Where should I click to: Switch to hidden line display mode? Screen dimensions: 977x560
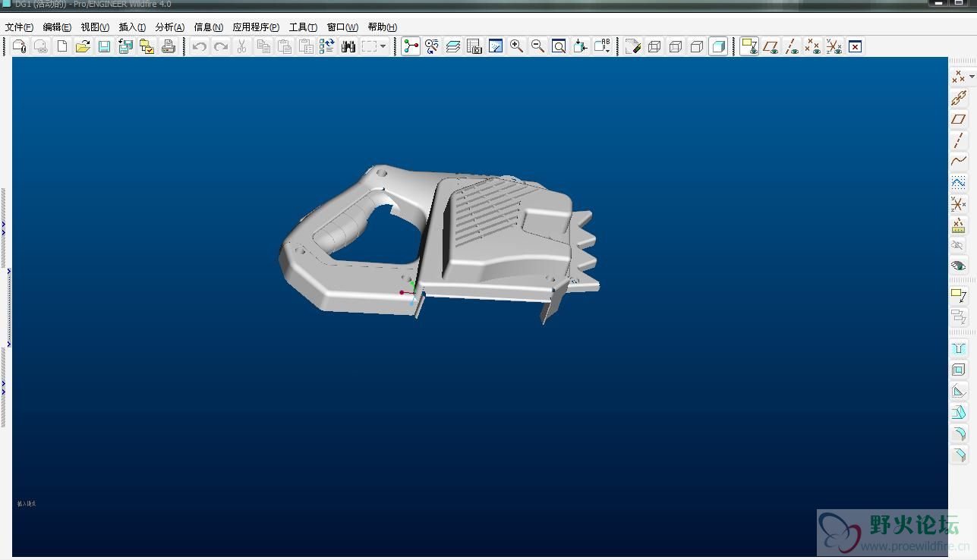(x=676, y=46)
